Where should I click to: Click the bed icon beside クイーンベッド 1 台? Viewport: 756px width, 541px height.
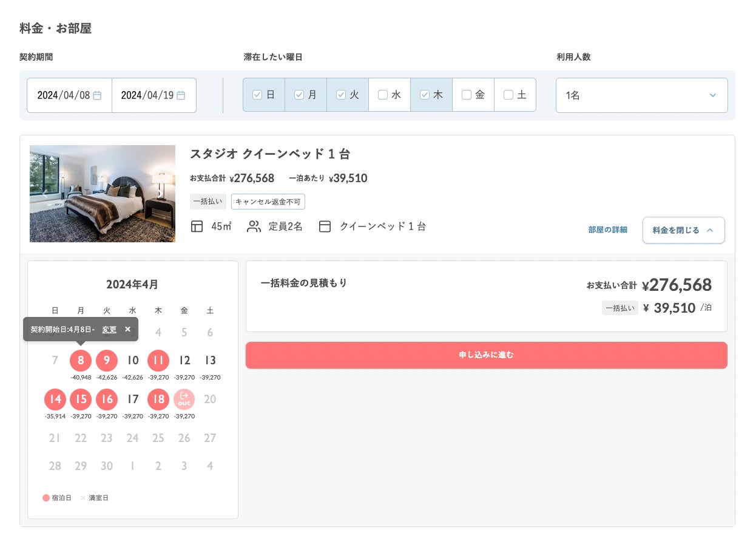coord(325,226)
